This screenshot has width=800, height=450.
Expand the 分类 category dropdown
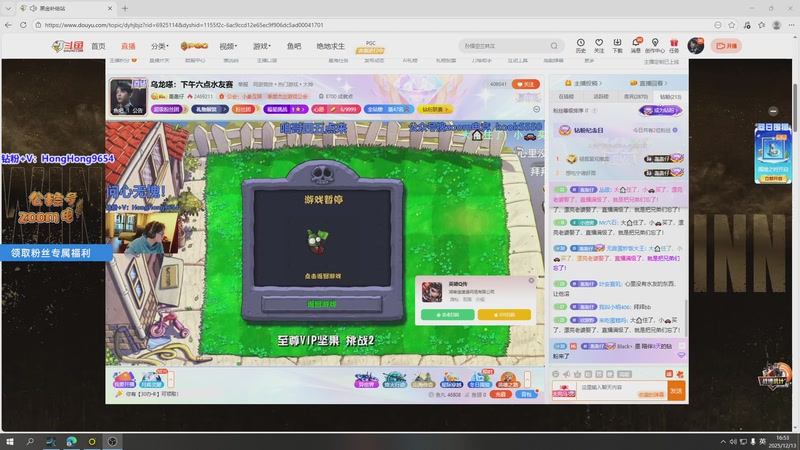[x=160, y=46]
